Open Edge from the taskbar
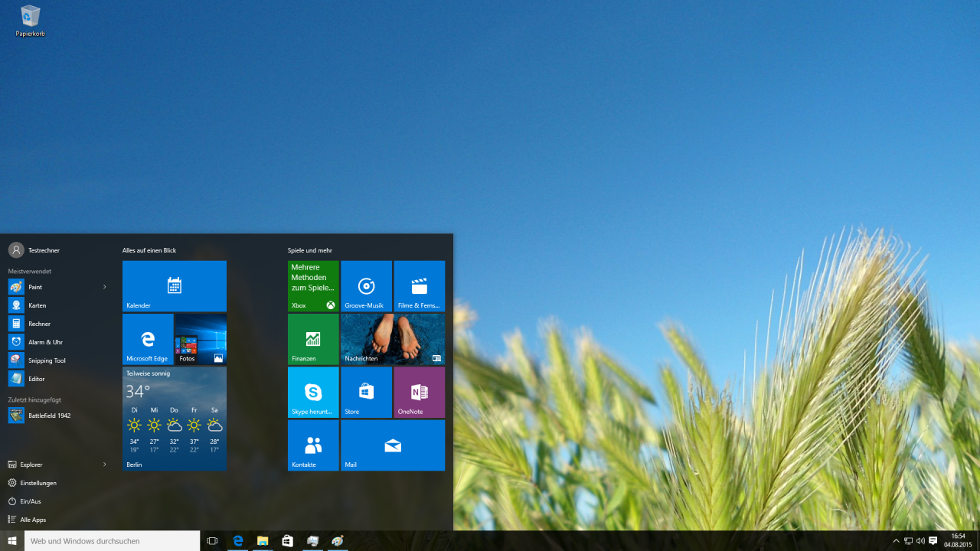This screenshot has height=551, width=980. pos(238,541)
